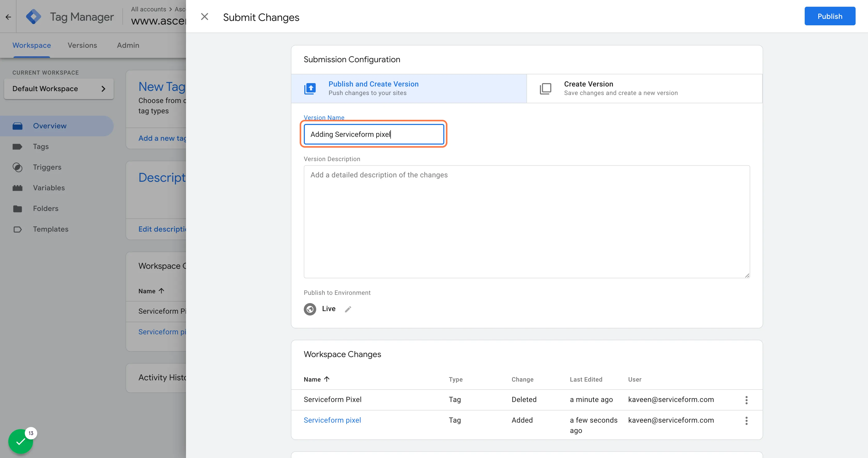Click the Publish and Create Version upload icon
Viewport: 868px width, 458px height.
click(310, 89)
